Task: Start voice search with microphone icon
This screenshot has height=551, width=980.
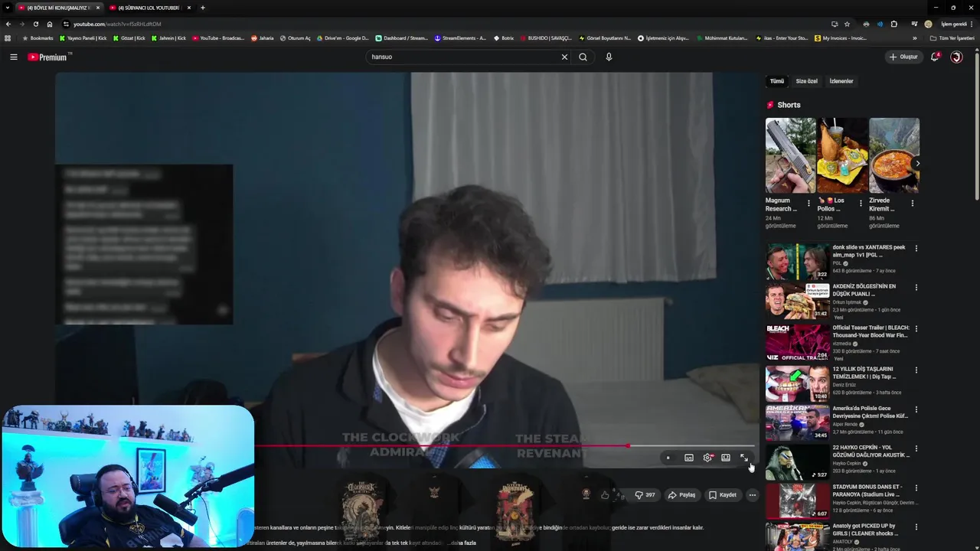Action: (x=609, y=57)
